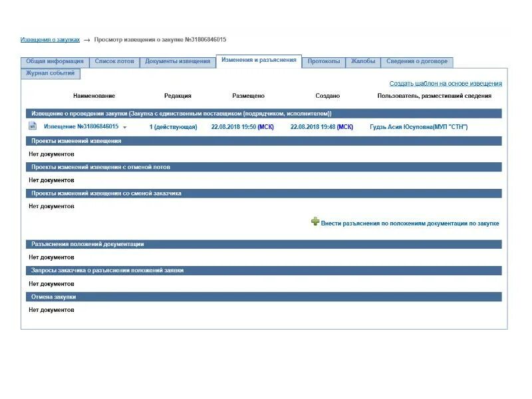Expand the dropdown arrow next to Извещение №31806846015
Image resolution: width=532 pixels, height=399 pixels.
pyautogui.click(x=125, y=127)
